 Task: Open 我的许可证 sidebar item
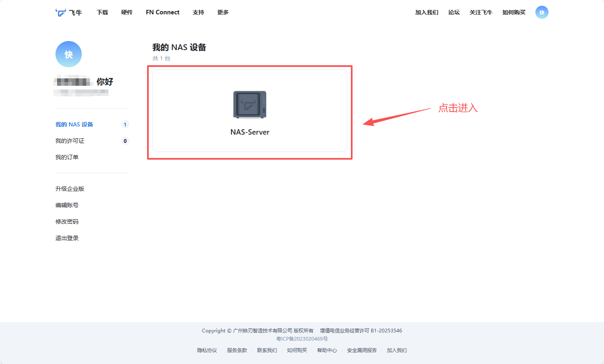[70, 141]
